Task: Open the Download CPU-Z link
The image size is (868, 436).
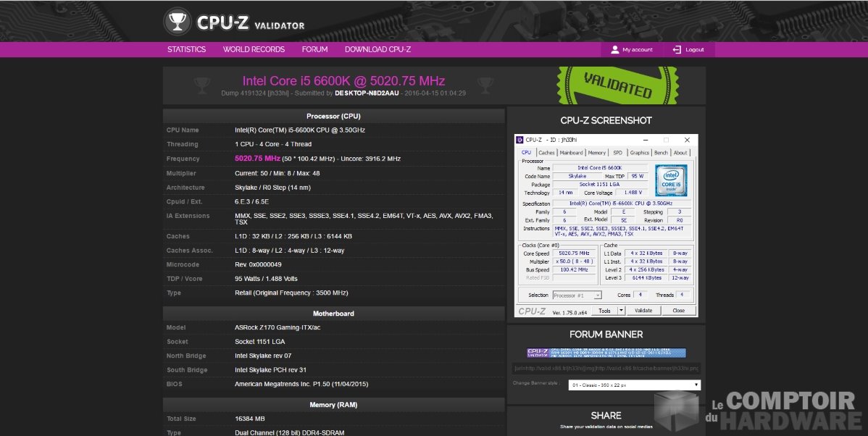Action: click(x=377, y=49)
